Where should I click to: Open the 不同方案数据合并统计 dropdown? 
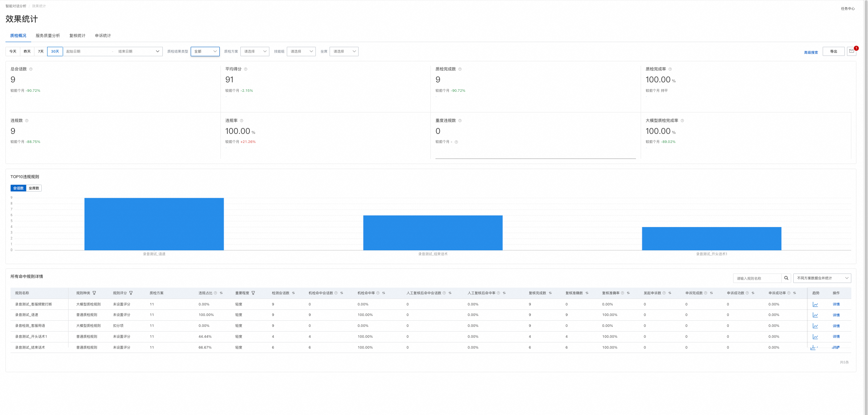pyautogui.click(x=822, y=278)
